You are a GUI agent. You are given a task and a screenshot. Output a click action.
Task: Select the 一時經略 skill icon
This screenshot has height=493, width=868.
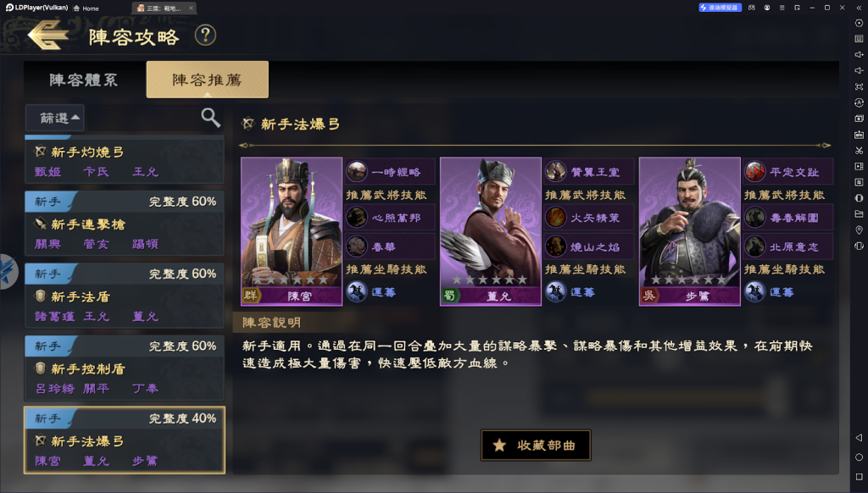pyautogui.click(x=357, y=172)
